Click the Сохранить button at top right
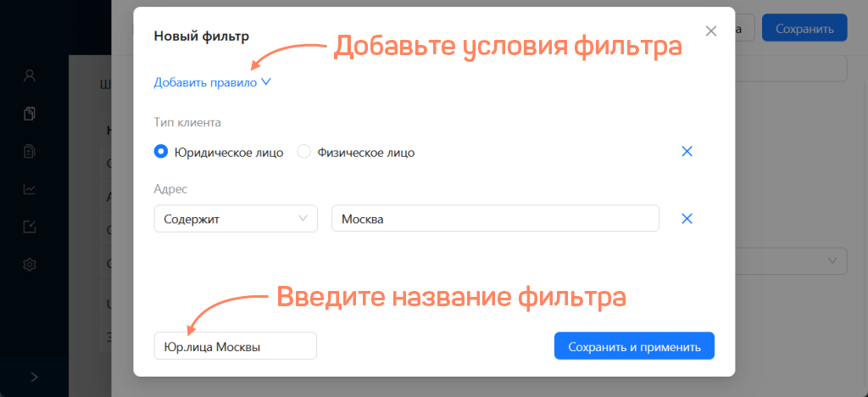Image resolution: width=868 pixels, height=397 pixels. (x=804, y=28)
